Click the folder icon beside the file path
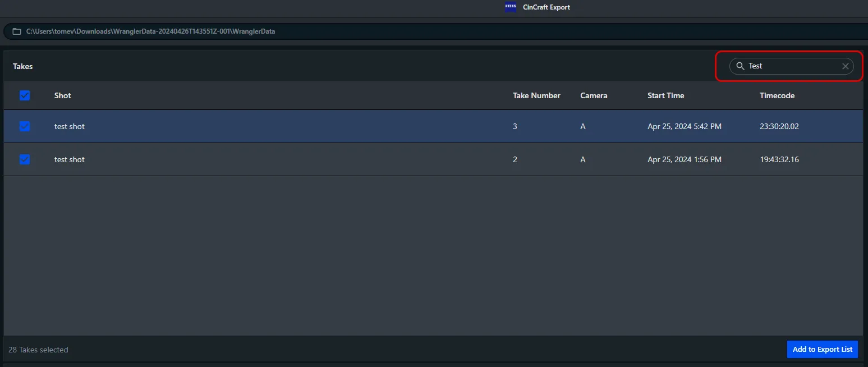The width and height of the screenshot is (868, 367). pos(17,31)
